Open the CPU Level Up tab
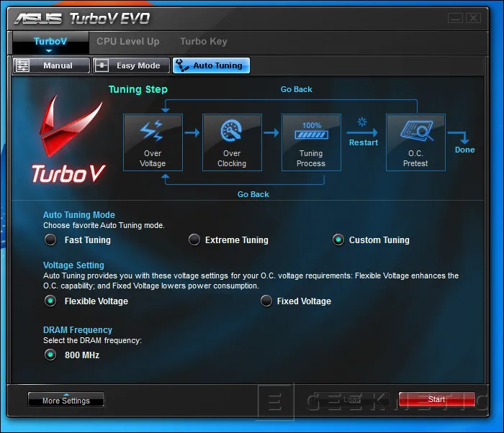The image size is (504, 433). pyautogui.click(x=128, y=42)
